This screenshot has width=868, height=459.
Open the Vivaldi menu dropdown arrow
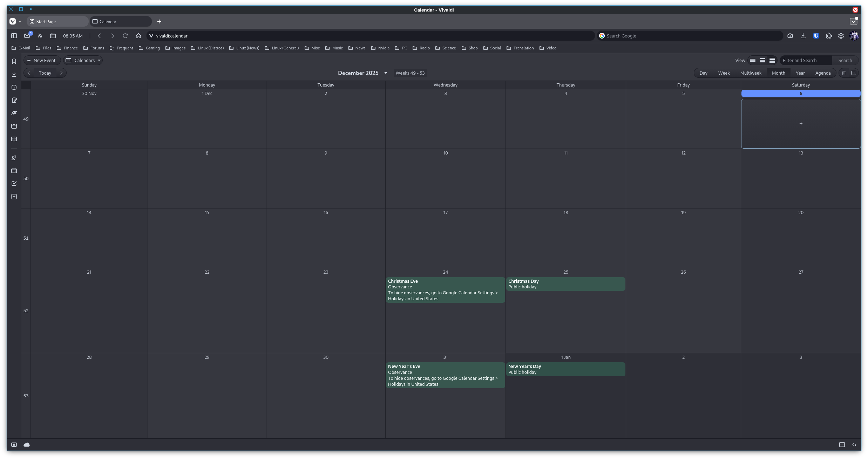tap(20, 21)
